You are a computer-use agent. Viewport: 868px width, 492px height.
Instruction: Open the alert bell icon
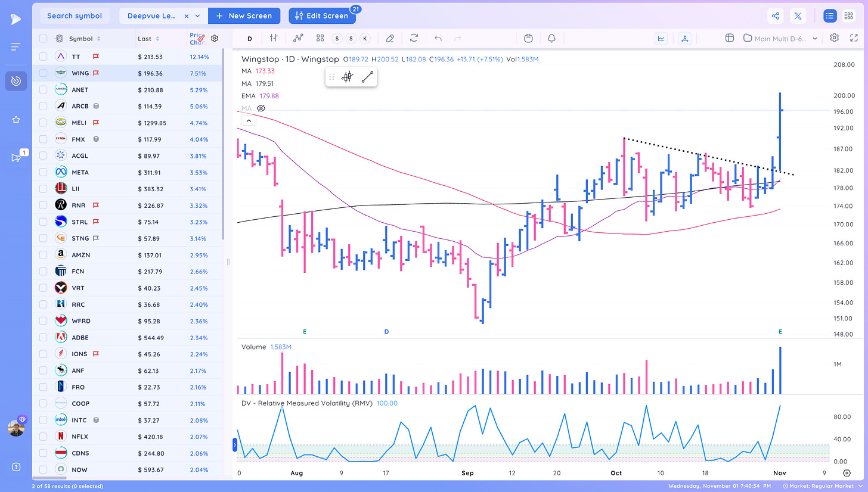coord(551,38)
